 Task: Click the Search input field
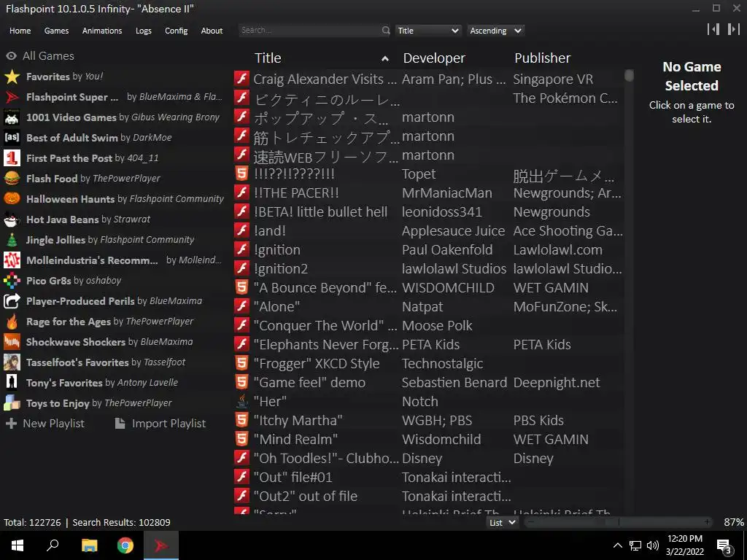click(x=309, y=31)
